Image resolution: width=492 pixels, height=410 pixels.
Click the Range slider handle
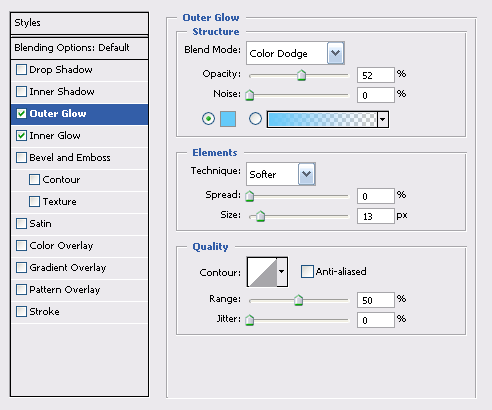click(x=298, y=300)
